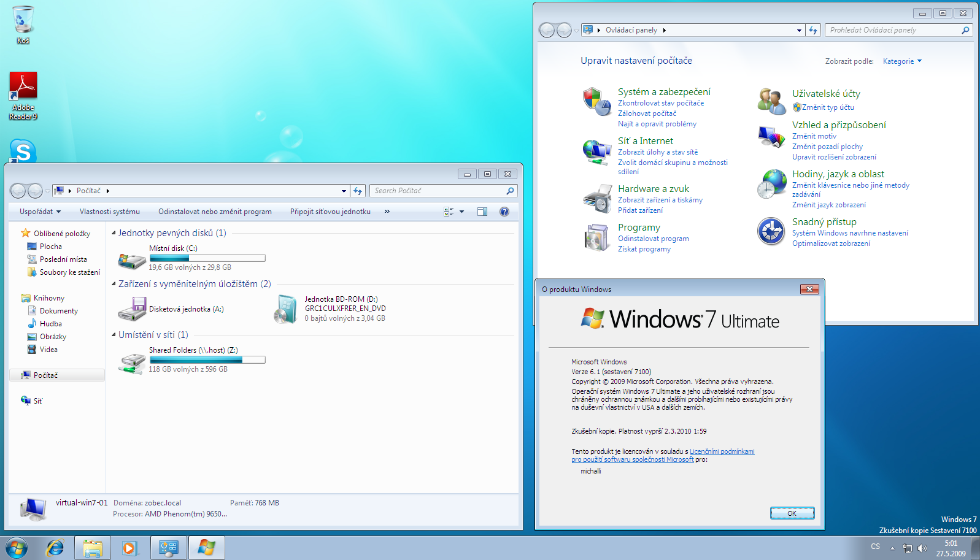Click the help icon in Počítač toolbar
Viewport: 980px width, 560px height.
click(x=504, y=212)
